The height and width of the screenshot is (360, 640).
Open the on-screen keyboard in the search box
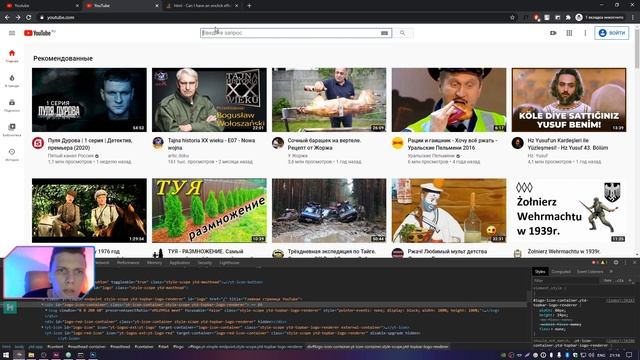pyautogui.click(x=384, y=33)
